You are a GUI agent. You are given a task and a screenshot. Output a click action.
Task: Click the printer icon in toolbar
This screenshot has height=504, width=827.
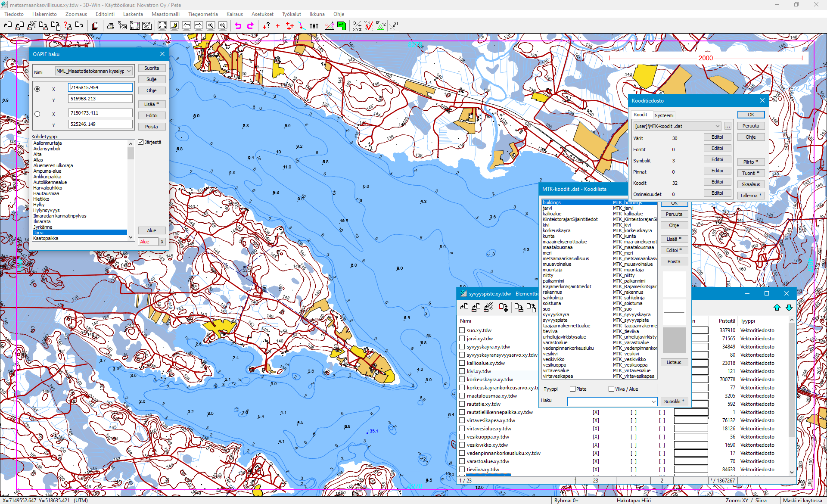coord(111,26)
